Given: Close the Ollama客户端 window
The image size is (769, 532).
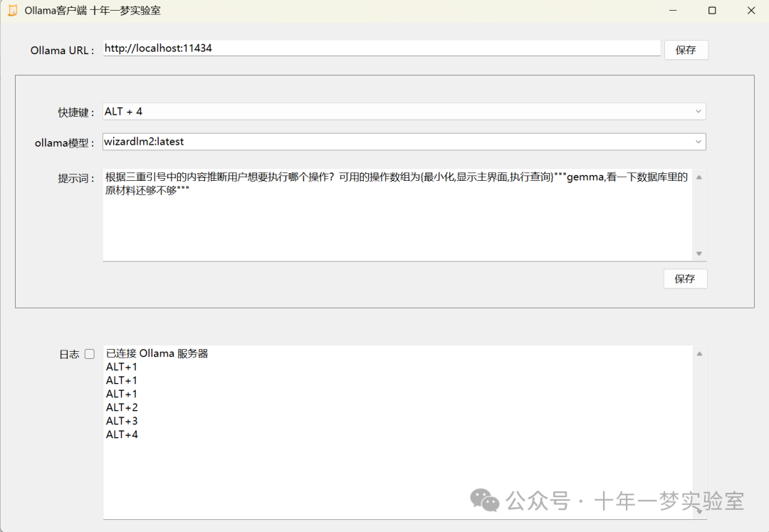Looking at the screenshot, I should tap(751, 10).
